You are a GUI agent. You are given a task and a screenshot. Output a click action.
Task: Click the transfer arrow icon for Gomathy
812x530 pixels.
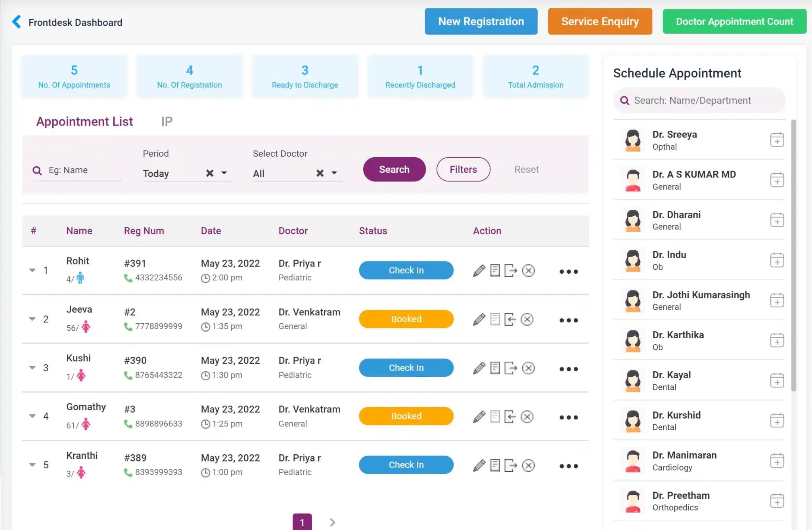coord(510,417)
